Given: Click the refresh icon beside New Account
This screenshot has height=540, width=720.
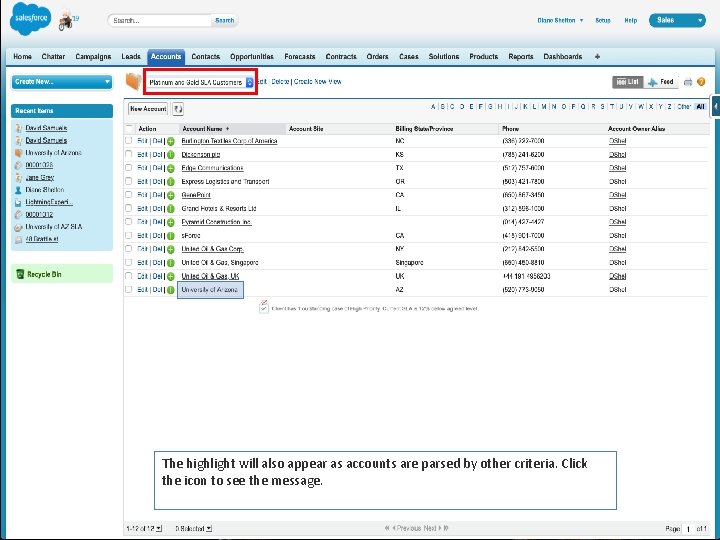Looking at the screenshot, I should coord(178,109).
